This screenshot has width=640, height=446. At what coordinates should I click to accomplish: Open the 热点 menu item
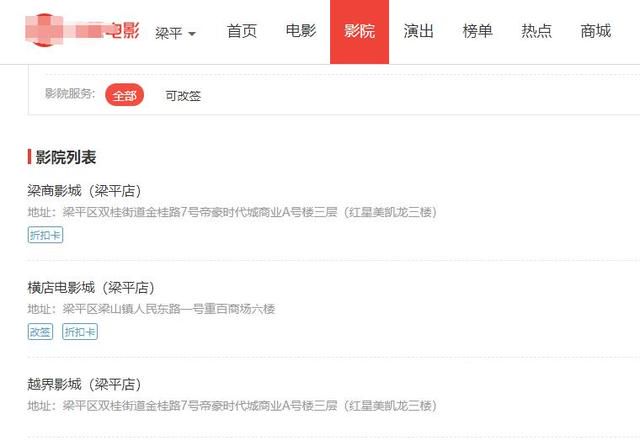pos(536,31)
